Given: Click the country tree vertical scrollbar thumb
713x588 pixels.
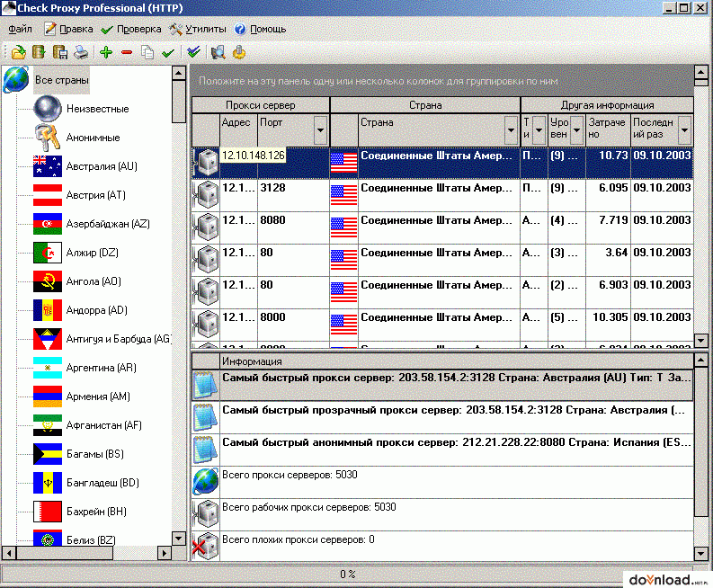Looking at the screenshot, I should 179,101.
